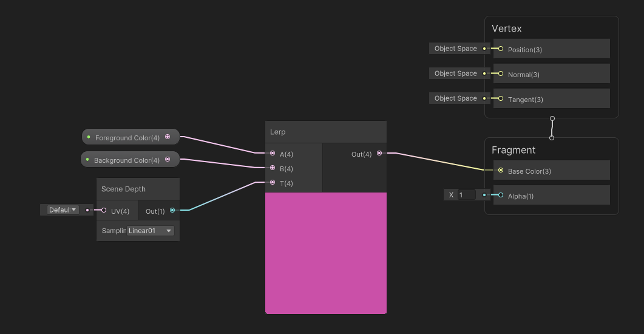Select the Scene Depth node header
Screen dimensions: 644x334
[138, 189]
